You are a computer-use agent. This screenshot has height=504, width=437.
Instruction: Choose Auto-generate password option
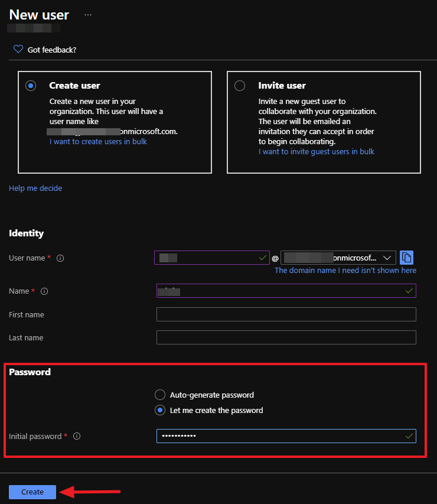tap(159, 395)
